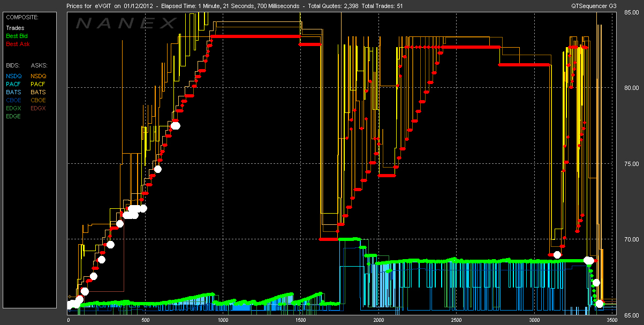Select PACF under the BIDS column
644x325 pixels.
coord(13,84)
